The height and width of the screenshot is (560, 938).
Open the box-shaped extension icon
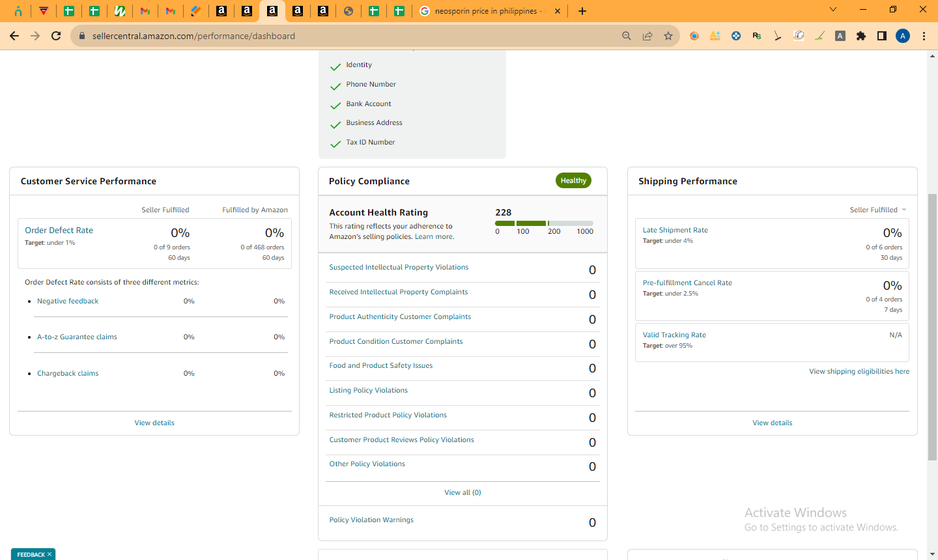pos(799,36)
